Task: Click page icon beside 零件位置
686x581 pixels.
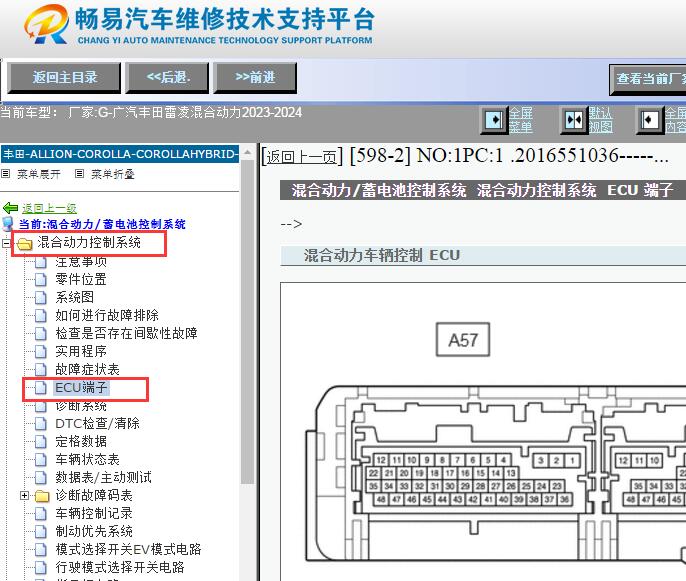Action: coord(41,279)
